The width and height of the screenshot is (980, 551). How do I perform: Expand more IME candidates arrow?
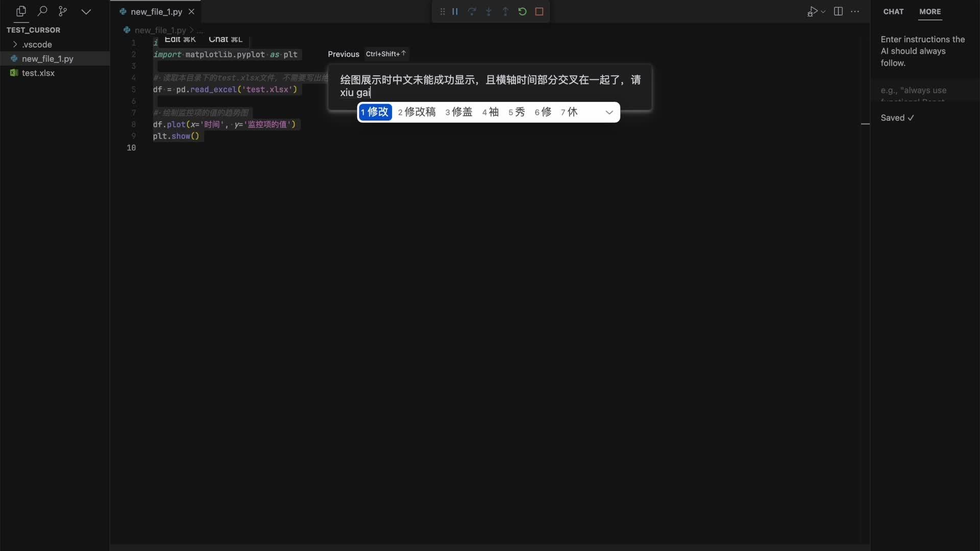tap(609, 112)
